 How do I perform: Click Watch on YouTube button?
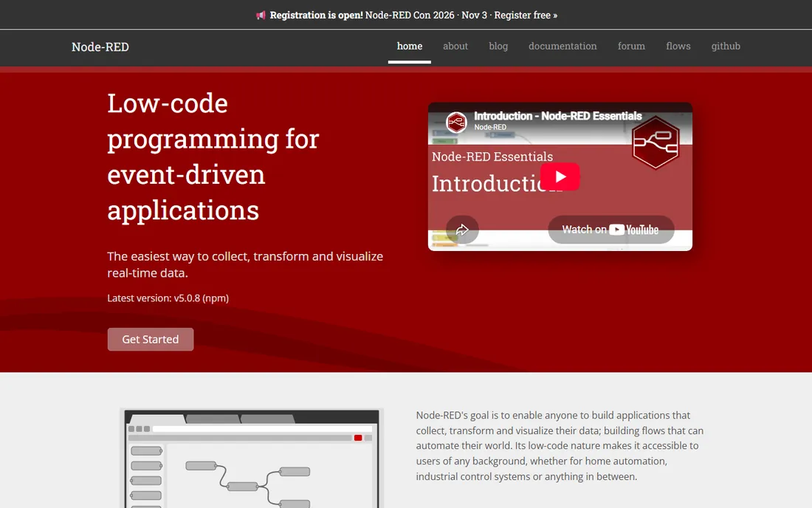point(611,230)
